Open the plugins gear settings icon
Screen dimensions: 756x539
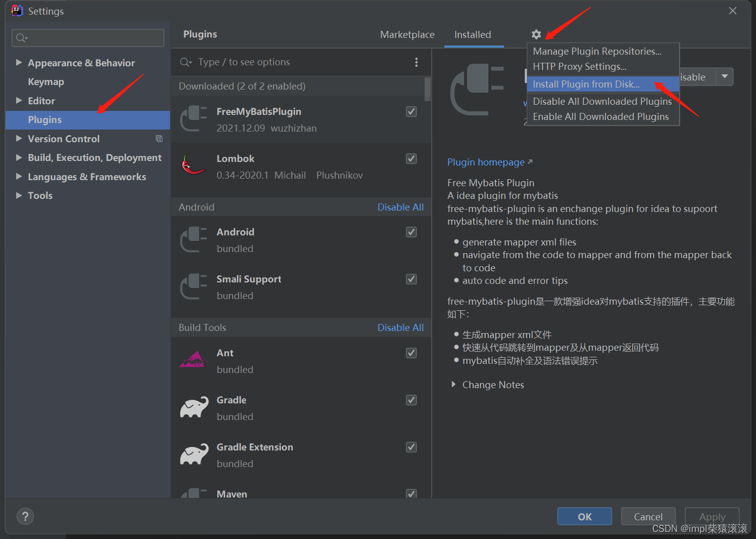pyautogui.click(x=536, y=34)
